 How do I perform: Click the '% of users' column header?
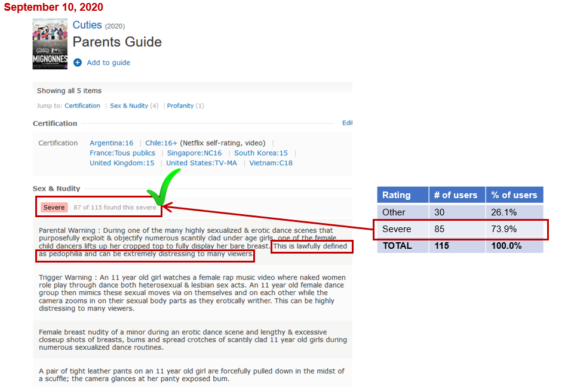tap(514, 195)
